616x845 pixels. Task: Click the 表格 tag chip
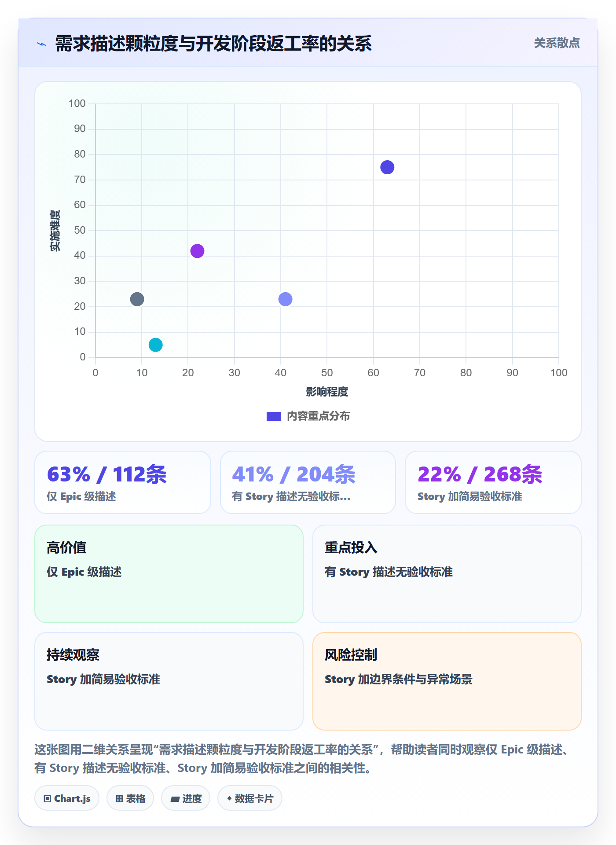[130, 798]
